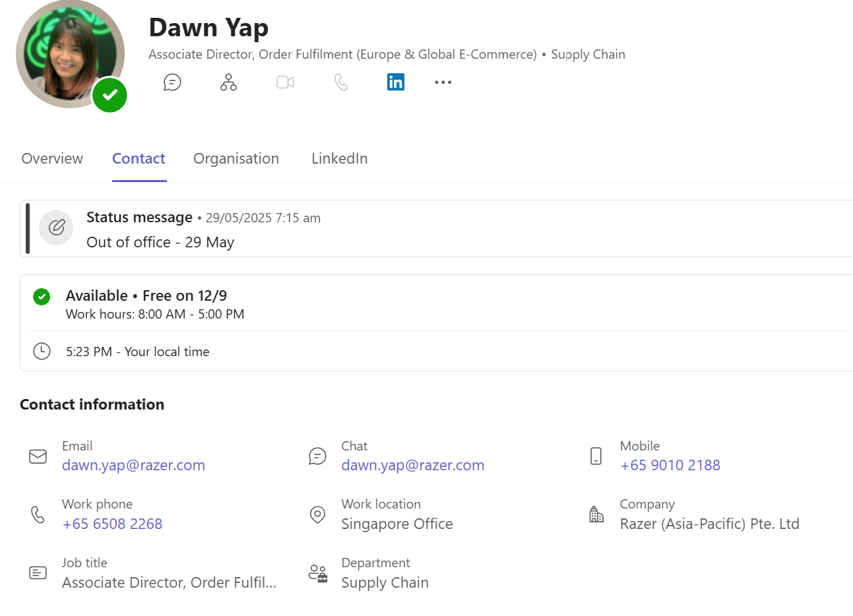This screenshot has width=853, height=616.
Task: Open the organisation chart icon under the name
Action: point(228,82)
